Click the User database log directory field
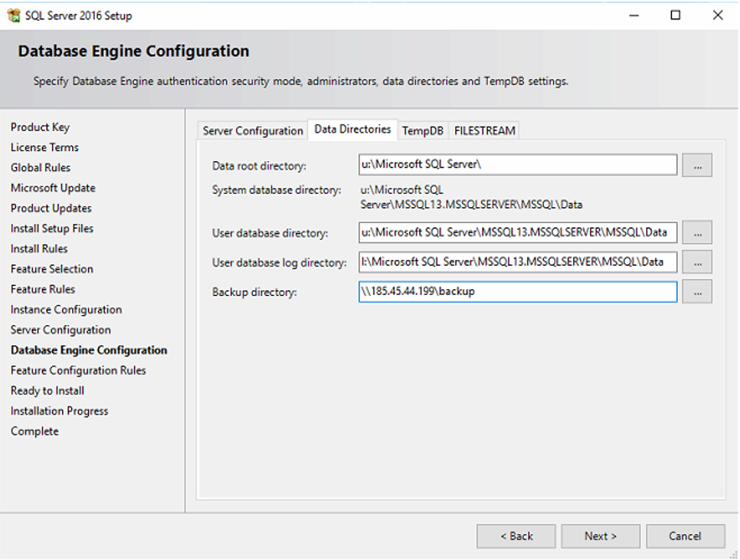Viewport: 740px width, 560px height. coord(518,262)
